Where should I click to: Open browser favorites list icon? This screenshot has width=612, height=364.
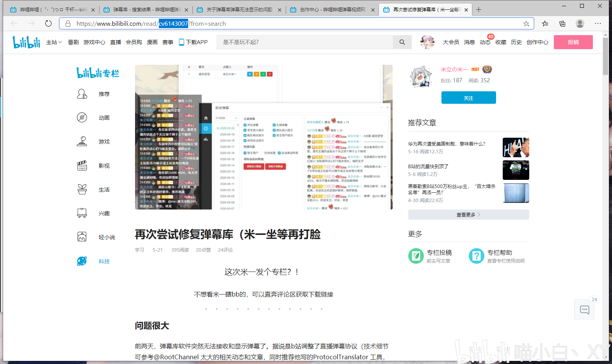point(545,23)
